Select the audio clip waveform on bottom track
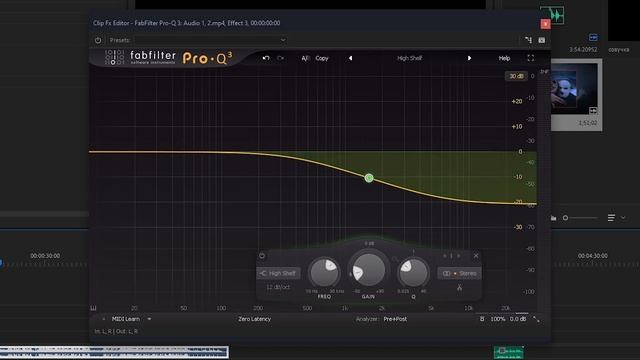This screenshot has height=360, width=640. pos(114,352)
